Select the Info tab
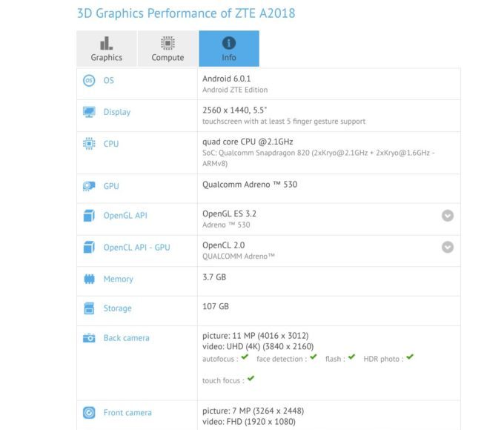The height and width of the screenshot is (430, 504). [x=229, y=49]
